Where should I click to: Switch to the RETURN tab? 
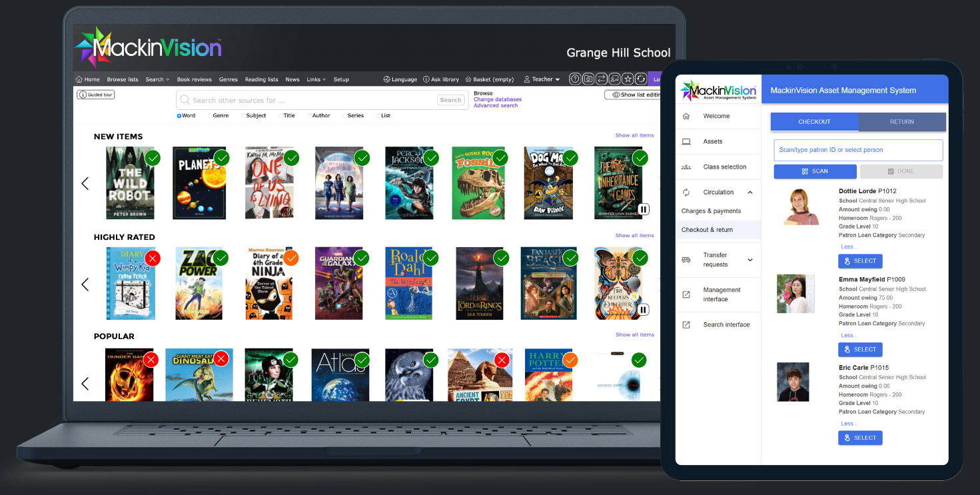(902, 122)
